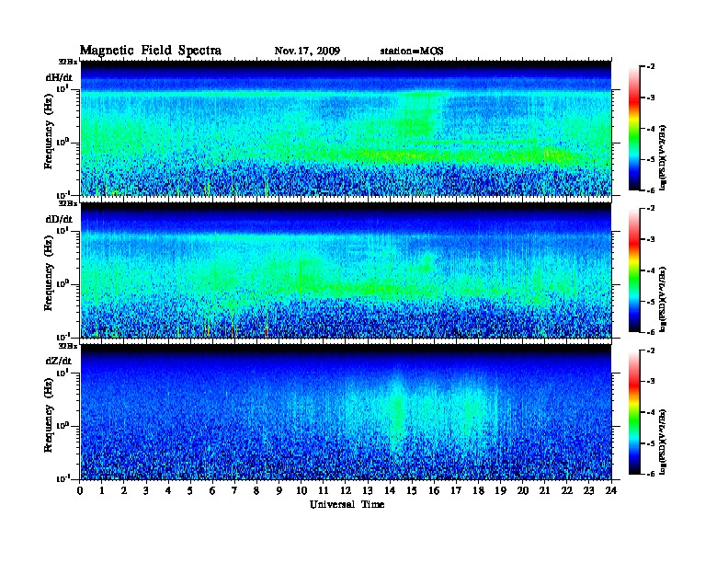Select the dD/dt panel label
Screen dimensions: 728x563
pos(59,219)
